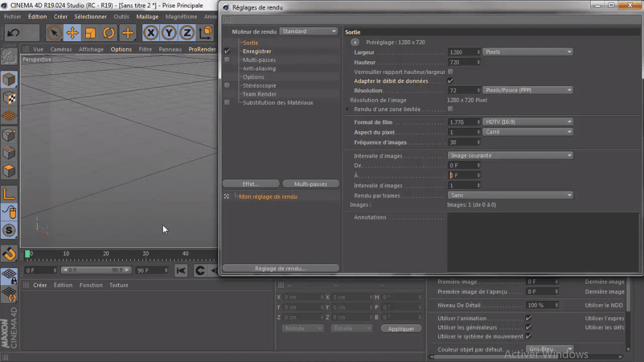Open the Créer menu in main bar
644x362 pixels.
point(60,17)
